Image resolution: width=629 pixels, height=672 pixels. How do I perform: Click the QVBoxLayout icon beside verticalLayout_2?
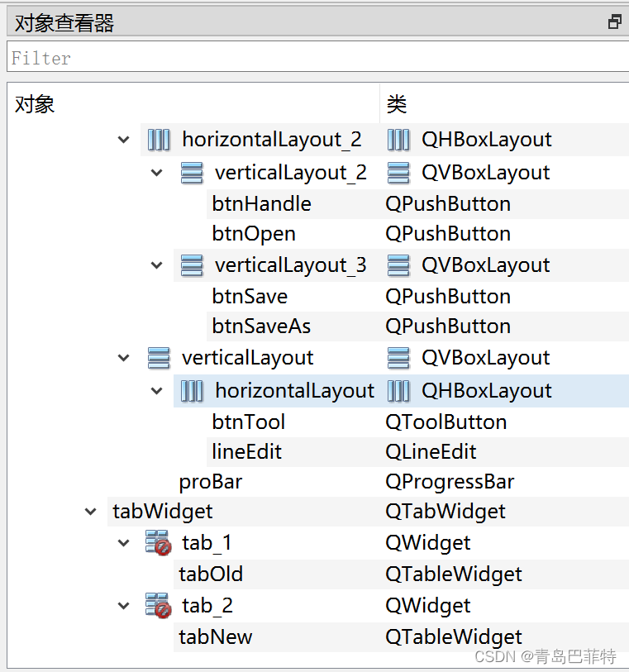click(x=192, y=172)
